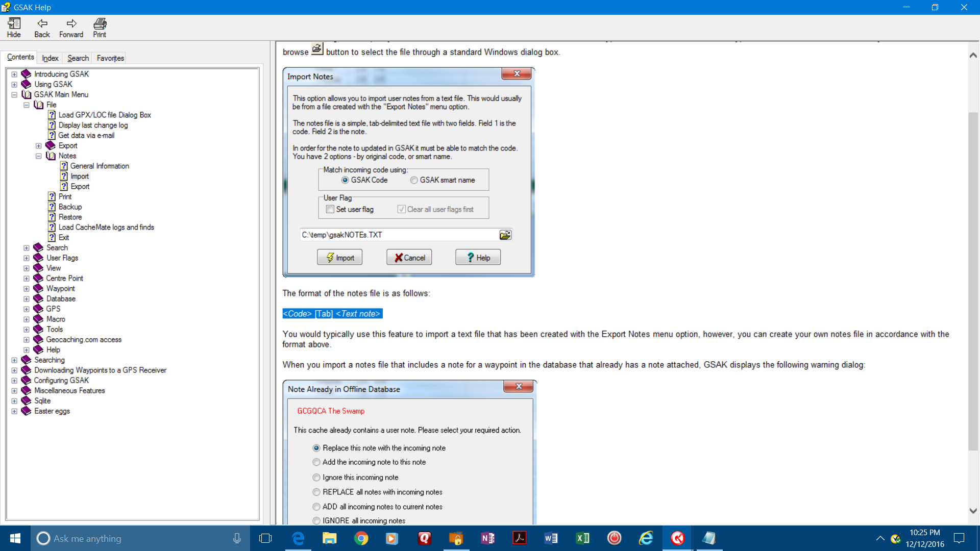The image size is (980, 551).
Task: Launch Microsoft Edge from the taskbar
Action: pyautogui.click(x=298, y=538)
